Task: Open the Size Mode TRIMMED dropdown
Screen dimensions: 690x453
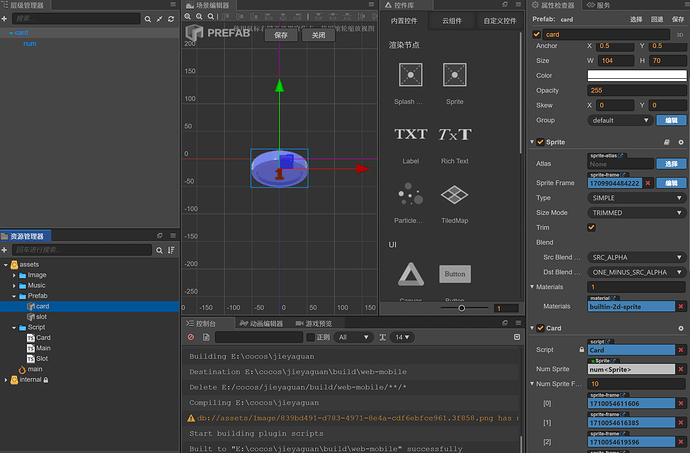Action: (637, 213)
